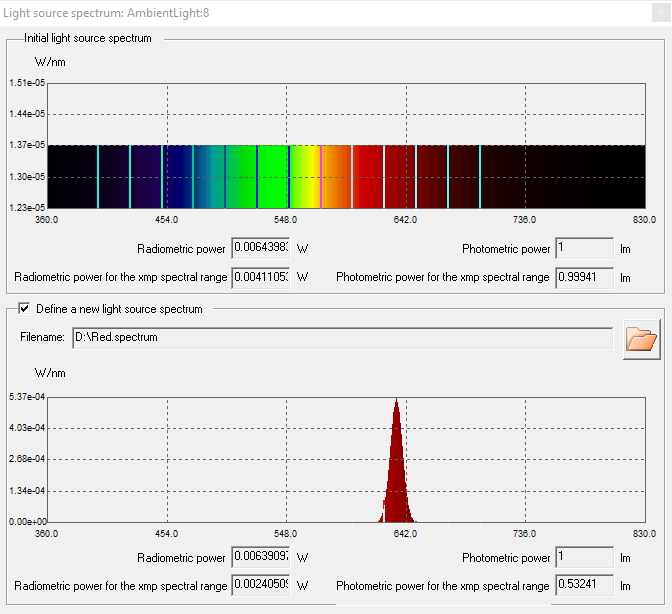Select initial spectrum Radiometric power field 0.0064398
The image size is (672, 614).
261,248
